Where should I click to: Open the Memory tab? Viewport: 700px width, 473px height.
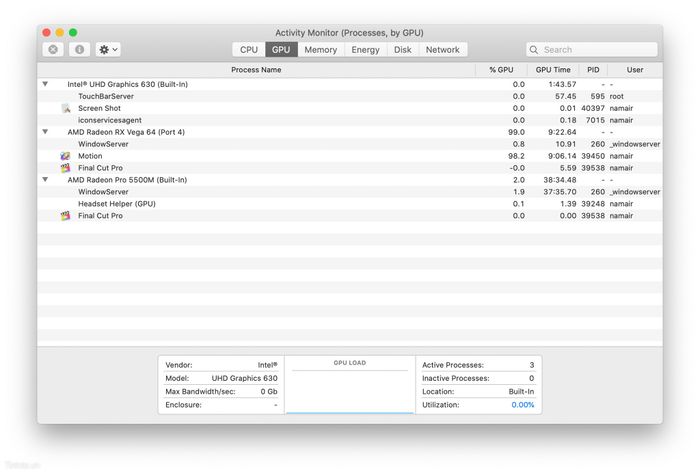click(x=321, y=50)
